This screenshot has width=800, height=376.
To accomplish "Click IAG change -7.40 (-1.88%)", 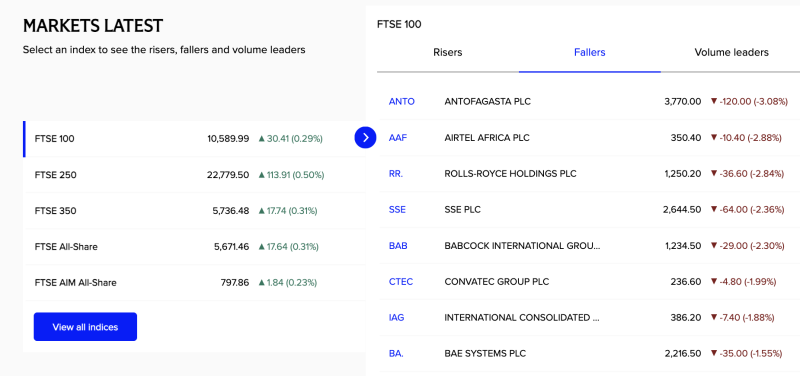I will pyautogui.click(x=742, y=317).
